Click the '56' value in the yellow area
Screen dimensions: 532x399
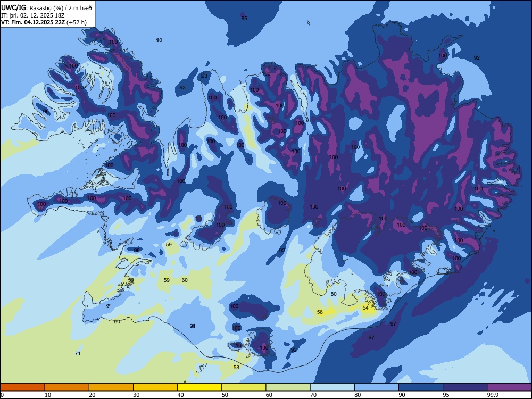click(x=320, y=312)
